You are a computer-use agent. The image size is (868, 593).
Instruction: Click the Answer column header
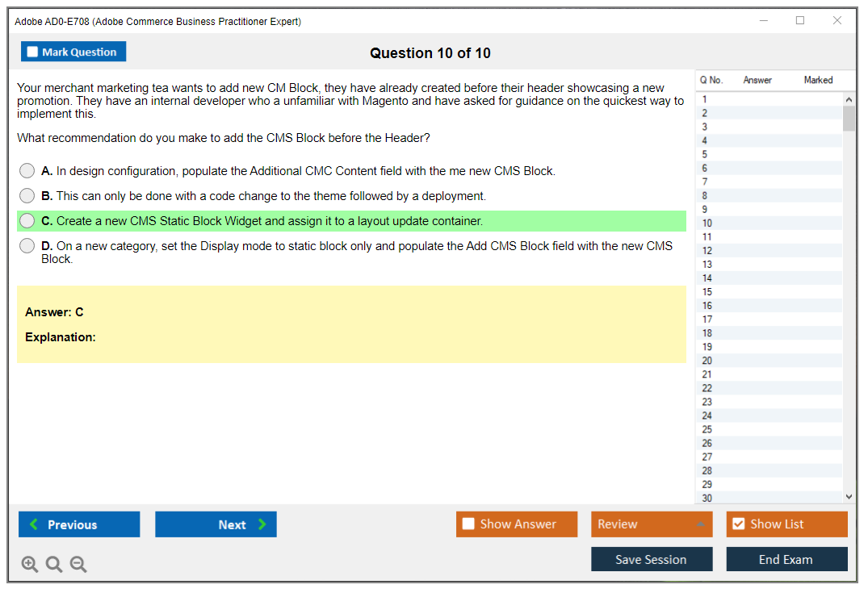757,80
